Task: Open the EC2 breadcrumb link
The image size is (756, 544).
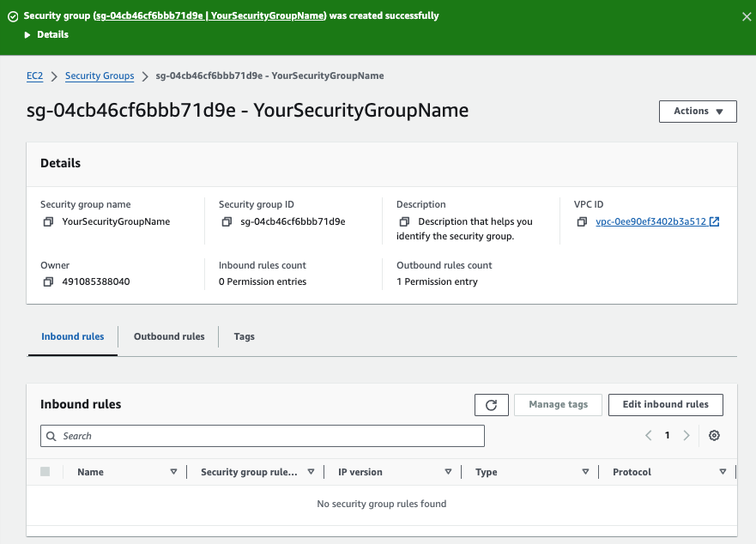Action: coord(34,76)
